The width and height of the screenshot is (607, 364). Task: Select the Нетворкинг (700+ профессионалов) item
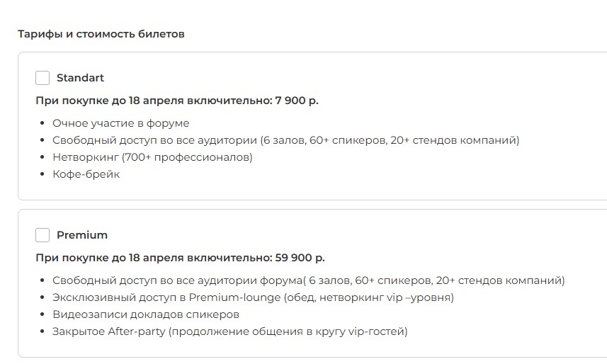152,157
